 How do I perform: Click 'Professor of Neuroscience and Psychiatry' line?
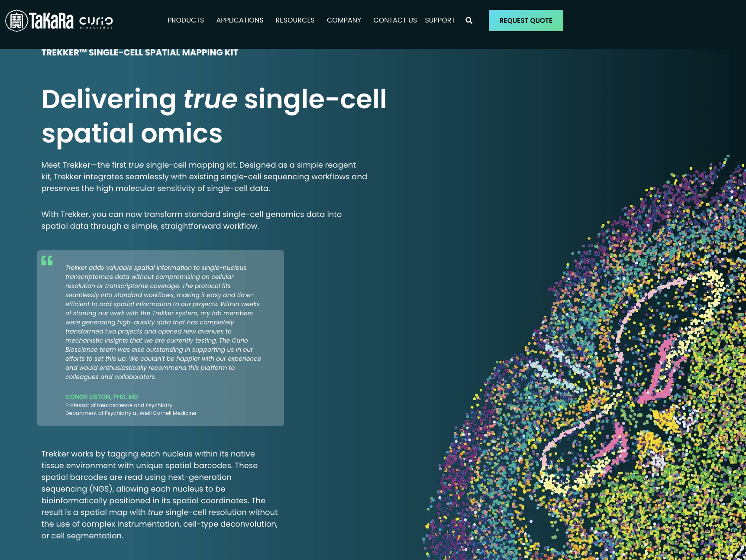tap(119, 405)
